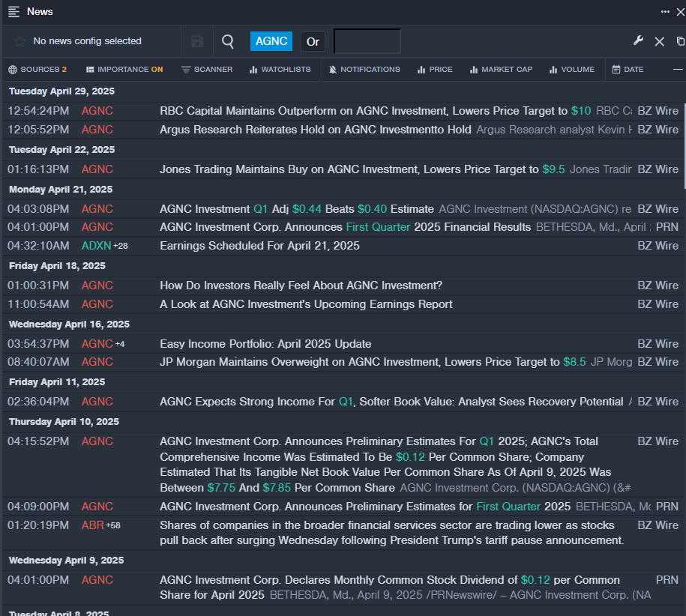This screenshot has width=686, height=616.
Task: Click the Thursday April 10, 2025 date header
Action: click(64, 422)
